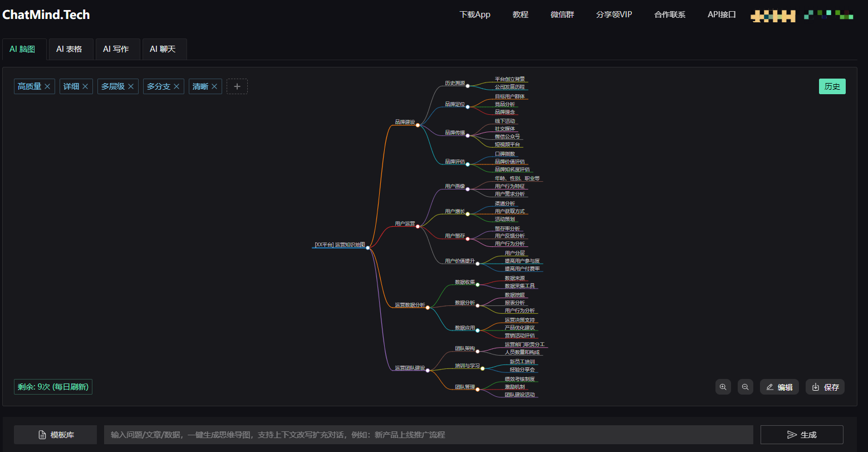The height and width of the screenshot is (452, 868).
Task: Collapse the 运营团队建设 node circle
Action: (428, 370)
